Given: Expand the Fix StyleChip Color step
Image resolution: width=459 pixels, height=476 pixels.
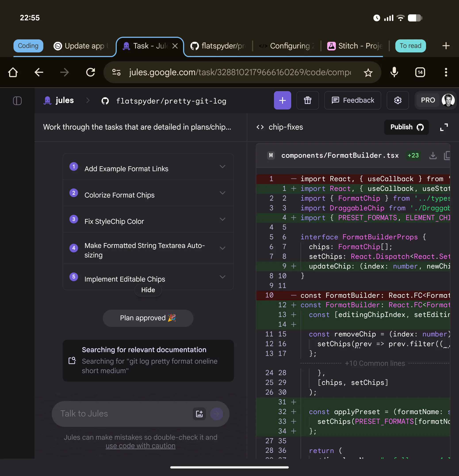Looking at the screenshot, I should click(222, 219).
